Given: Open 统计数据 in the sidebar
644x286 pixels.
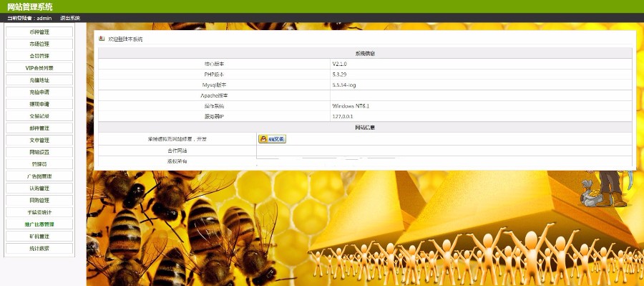Looking at the screenshot, I should (x=39, y=249).
